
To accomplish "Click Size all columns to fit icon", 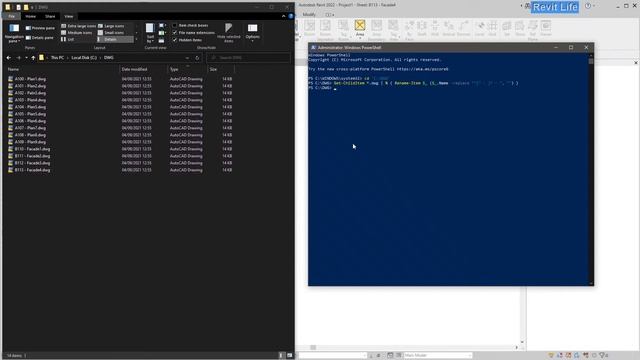I will pyautogui.click(x=162, y=40).
